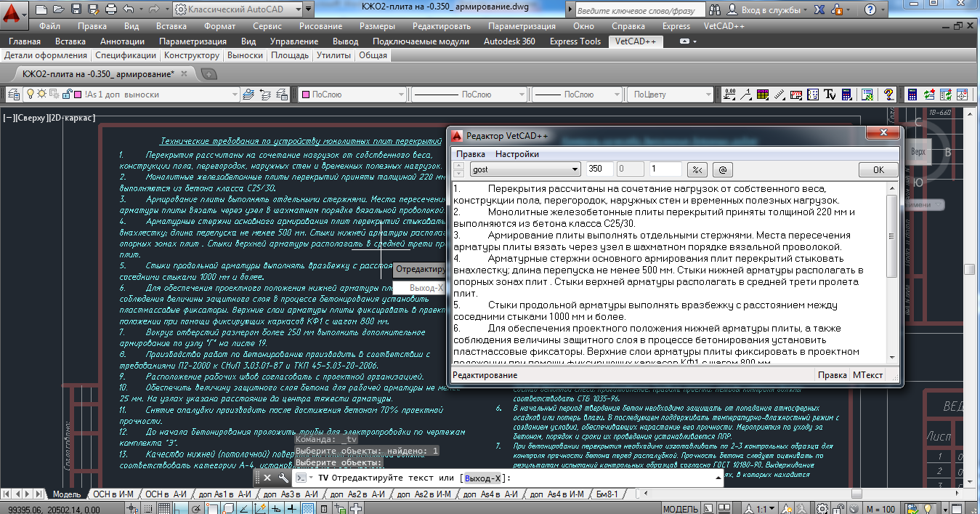Click the % symbol button in VetCAD editor
The image size is (980, 514).
click(697, 169)
